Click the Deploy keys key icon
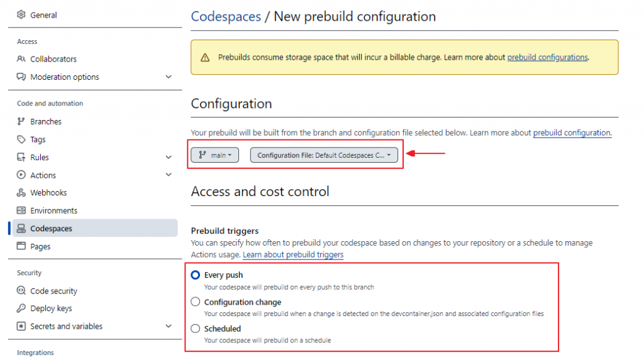This screenshot has height=360, width=644. point(21,308)
